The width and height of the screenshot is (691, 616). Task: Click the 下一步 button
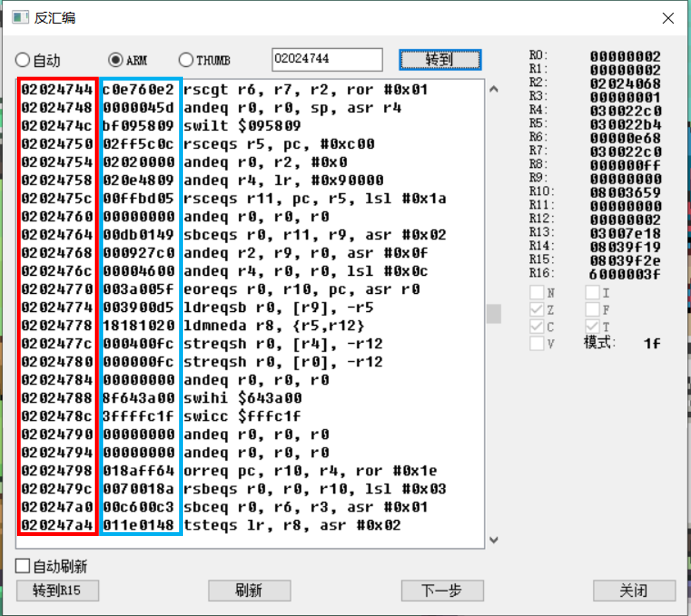442,590
